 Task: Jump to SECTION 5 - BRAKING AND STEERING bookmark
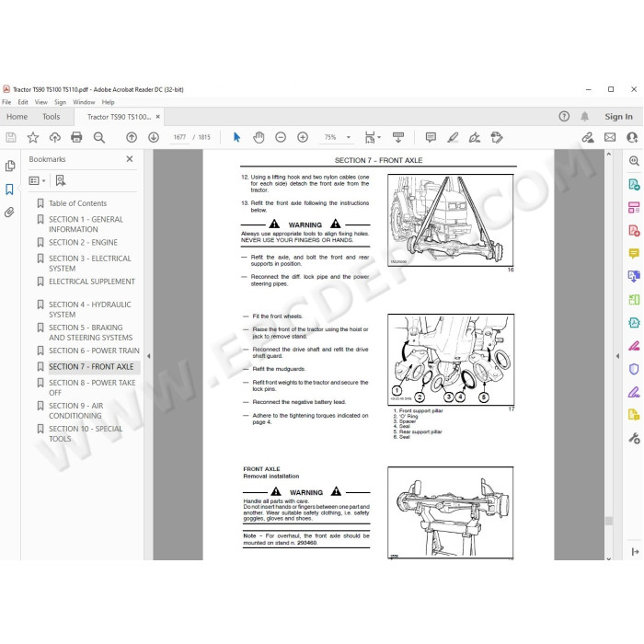[91, 332]
